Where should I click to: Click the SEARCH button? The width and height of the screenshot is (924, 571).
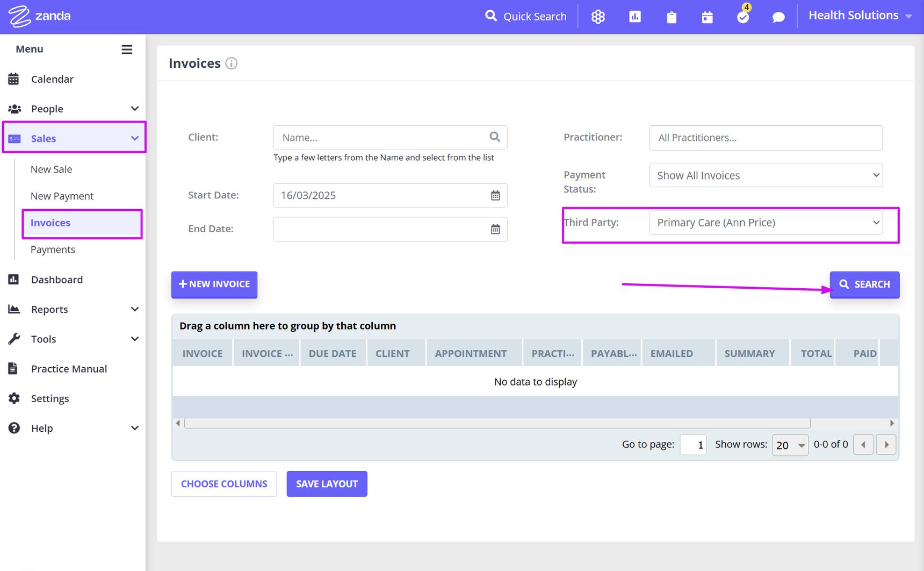pyautogui.click(x=864, y=284)
